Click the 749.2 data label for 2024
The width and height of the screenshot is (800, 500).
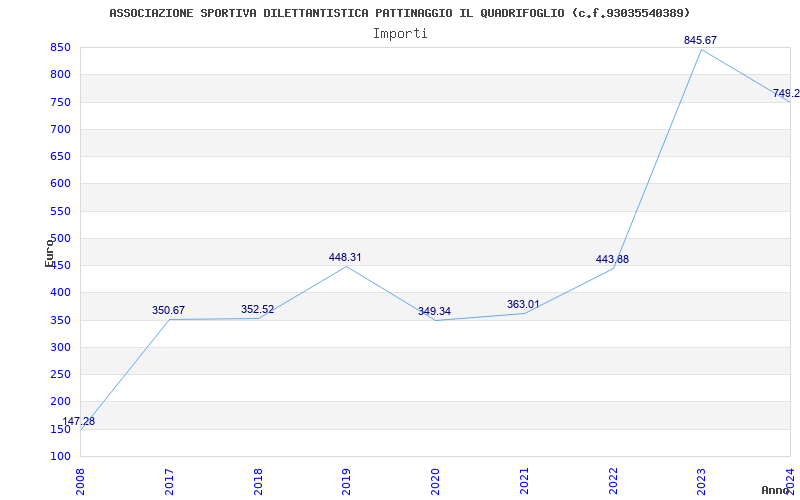tap(786, 93)
